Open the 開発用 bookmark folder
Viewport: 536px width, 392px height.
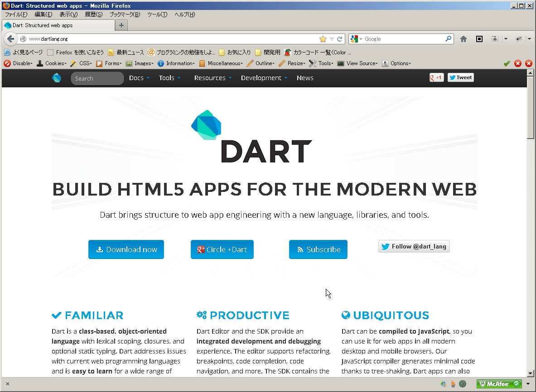point(268,52)
